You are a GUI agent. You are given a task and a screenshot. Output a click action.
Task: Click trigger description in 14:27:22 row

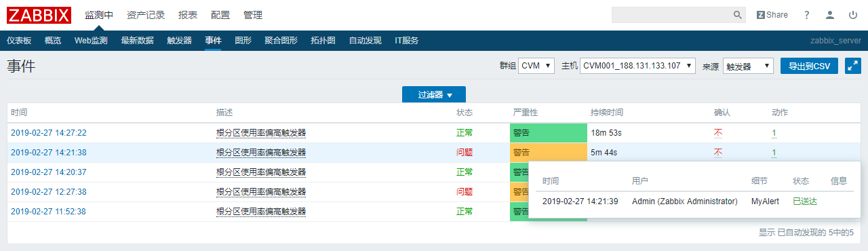coord(261,133)
